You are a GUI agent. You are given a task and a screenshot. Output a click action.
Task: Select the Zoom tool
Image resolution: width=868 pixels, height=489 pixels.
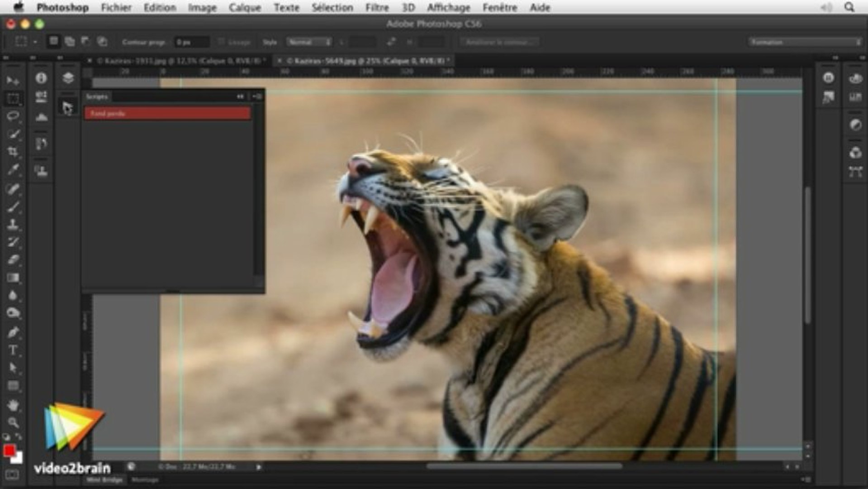click(x=13, y=422)
